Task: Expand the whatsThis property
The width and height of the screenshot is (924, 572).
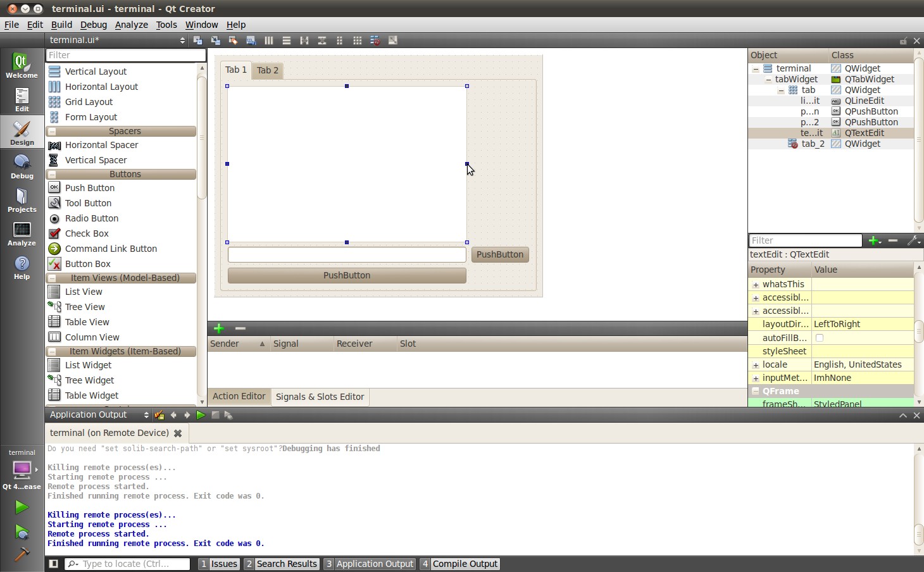Action: 756,285
